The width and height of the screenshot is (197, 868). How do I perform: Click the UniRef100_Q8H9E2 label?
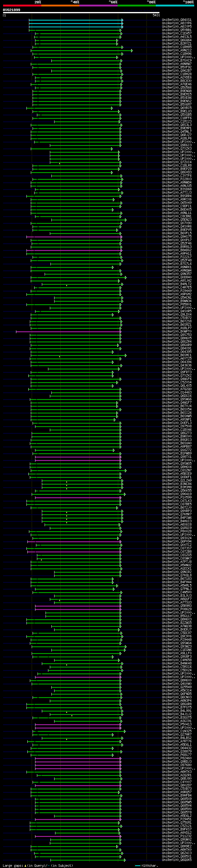pos(177,846)
